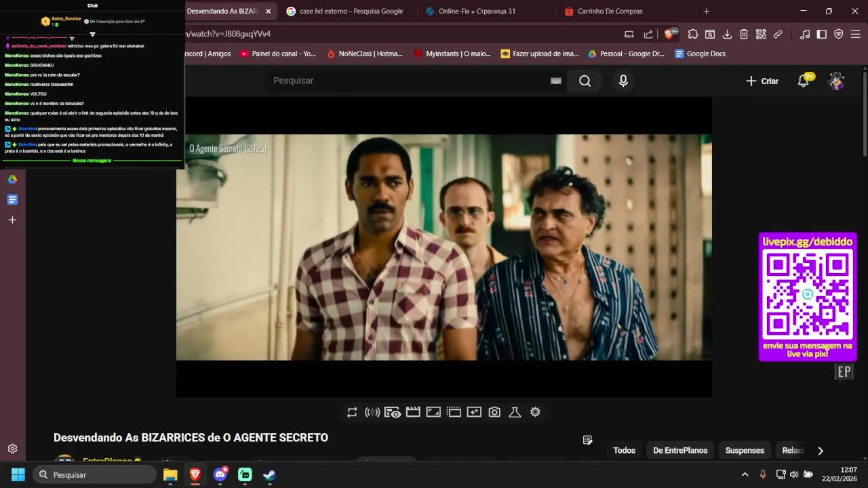
Task: Close the Desvendando As BIZARRICES tab
Action: click(269, 12)
